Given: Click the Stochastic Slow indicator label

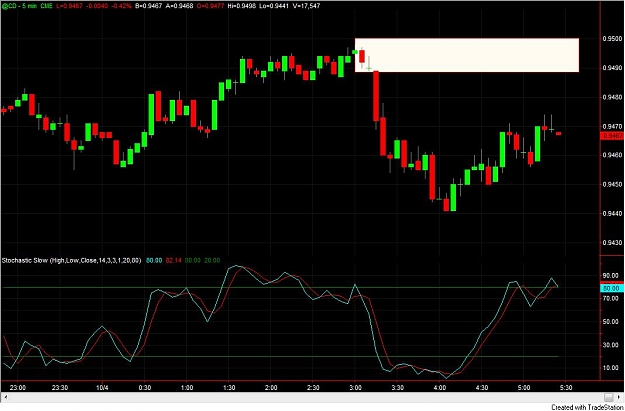Looking at the screenshot, I should (71, 260).
